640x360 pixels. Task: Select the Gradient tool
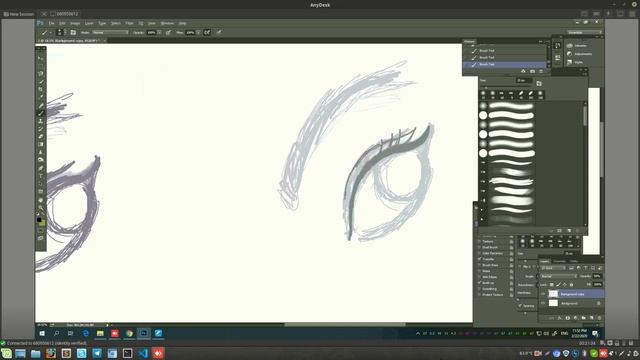pos(41,144)
